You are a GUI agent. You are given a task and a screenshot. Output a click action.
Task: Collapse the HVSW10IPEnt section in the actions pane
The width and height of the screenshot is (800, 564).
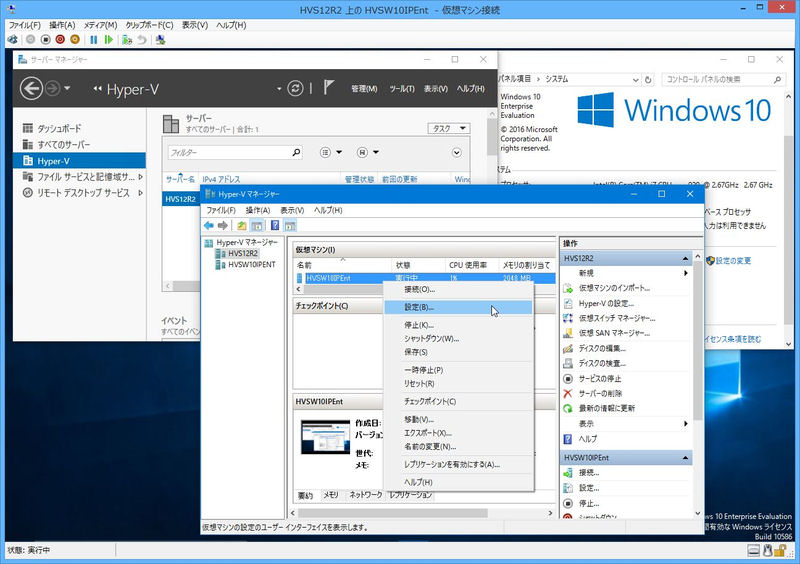click(x=685, y=458)
